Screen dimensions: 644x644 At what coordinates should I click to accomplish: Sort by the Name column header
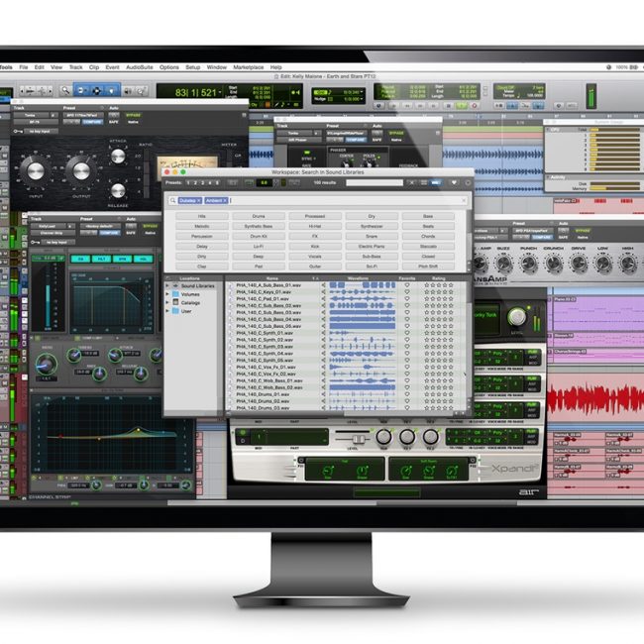point(271,278)
